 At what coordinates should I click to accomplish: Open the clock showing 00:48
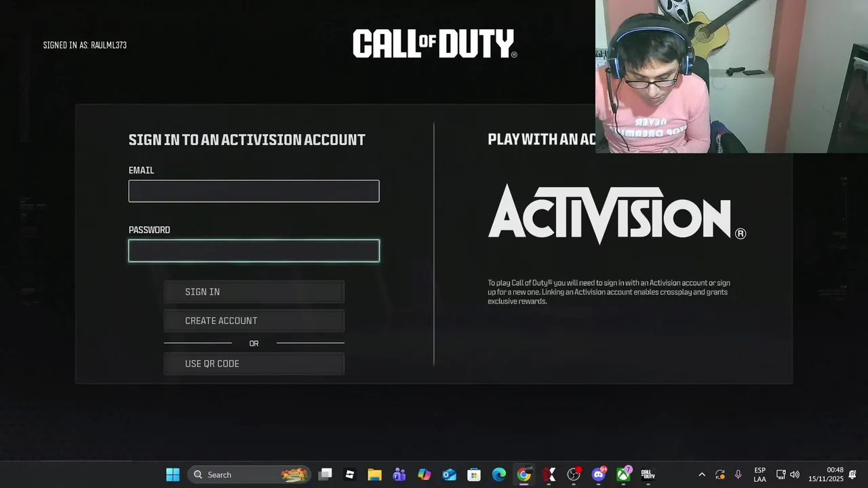[x=825, y=474]
